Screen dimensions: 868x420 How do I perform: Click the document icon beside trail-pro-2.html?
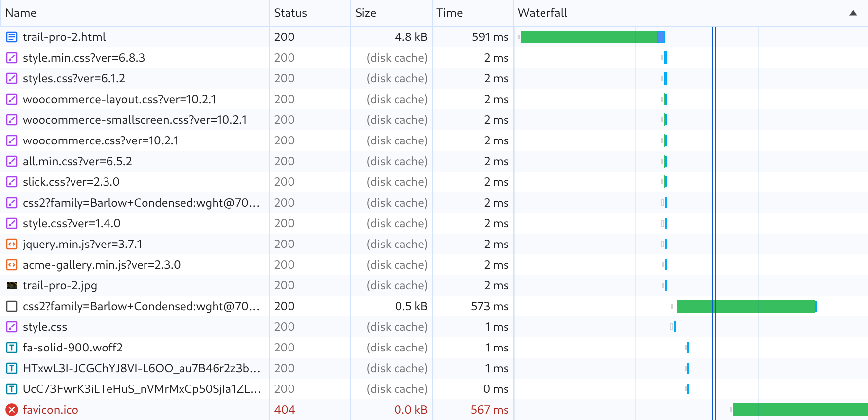[x=12, y=37]
